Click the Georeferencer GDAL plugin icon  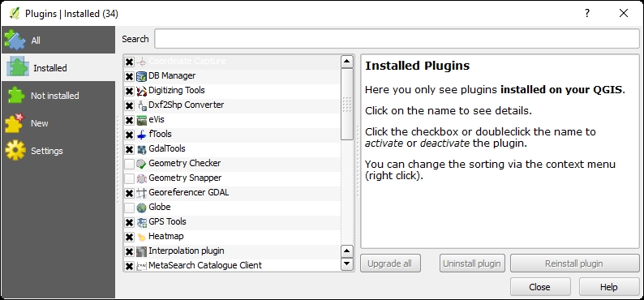142,193
